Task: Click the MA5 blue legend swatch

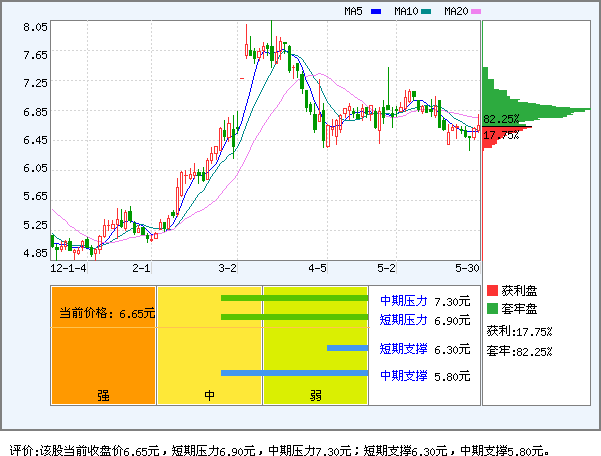Action: pyautogui.click(x=376, y=11)
